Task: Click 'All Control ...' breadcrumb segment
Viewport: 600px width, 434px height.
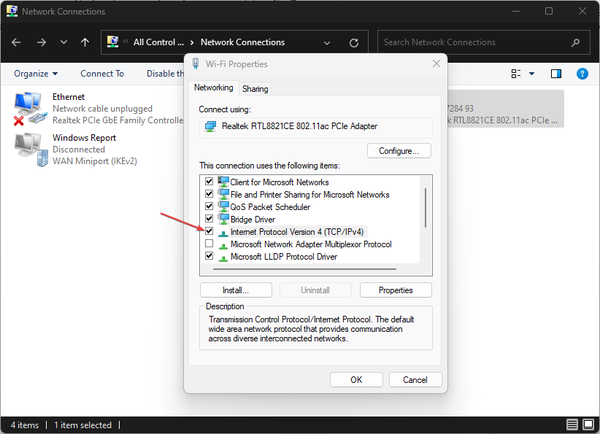Action: (158, 42)
